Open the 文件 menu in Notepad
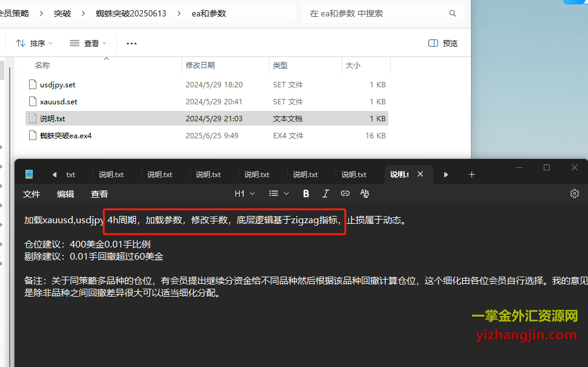 pyautogui.click(x=32, y=194)
